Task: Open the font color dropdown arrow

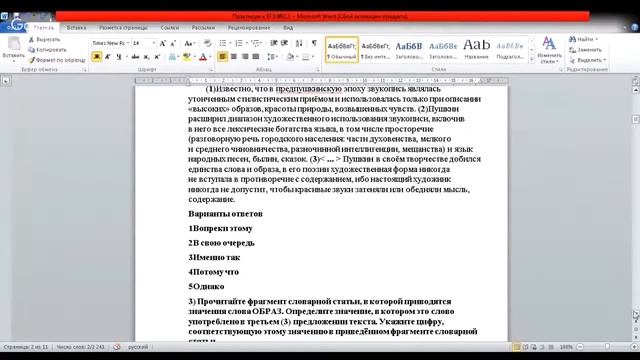Action: [210, 57]
